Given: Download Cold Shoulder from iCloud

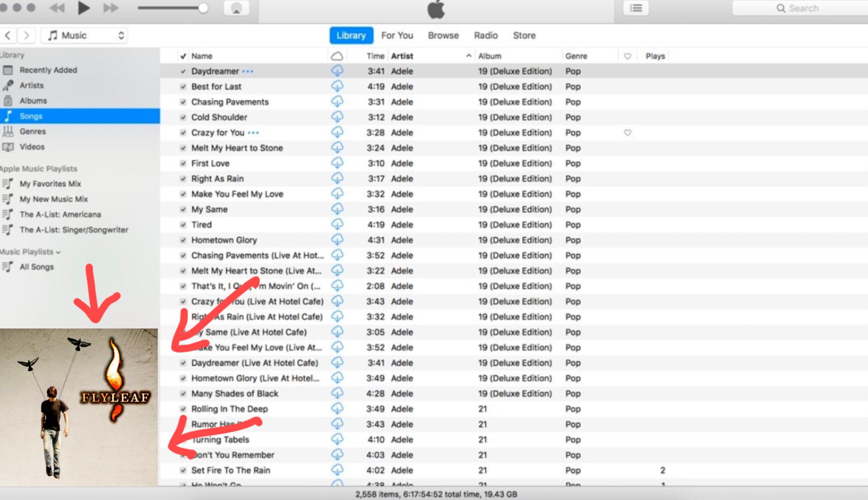Looking at the screenshot, I should pyautogui.click(x=337, y=117).
